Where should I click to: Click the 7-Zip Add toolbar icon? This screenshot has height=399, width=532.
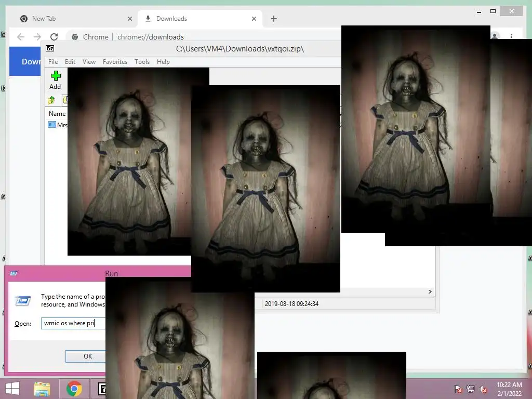click(x=55, y=76)
